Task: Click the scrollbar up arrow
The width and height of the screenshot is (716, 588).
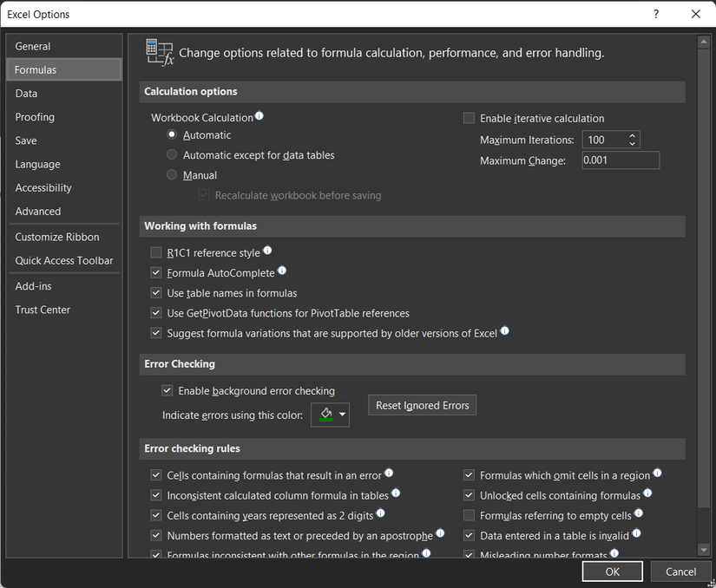Action: pos(703,42)
